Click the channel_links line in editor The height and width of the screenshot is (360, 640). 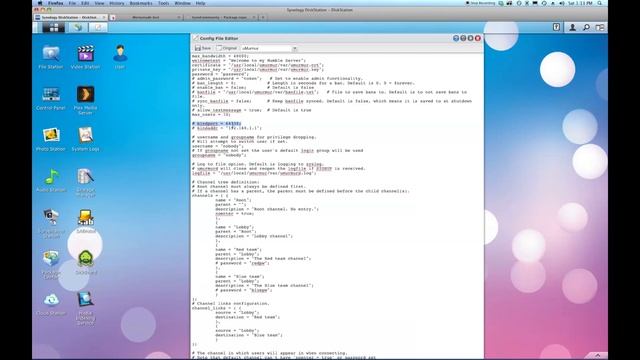[216, 308]
